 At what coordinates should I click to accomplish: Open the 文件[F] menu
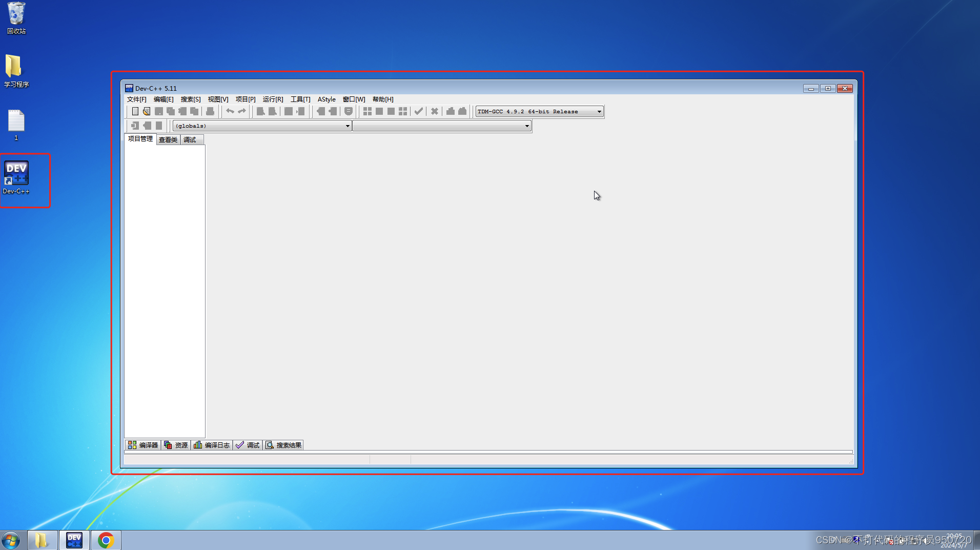[137, 99]
